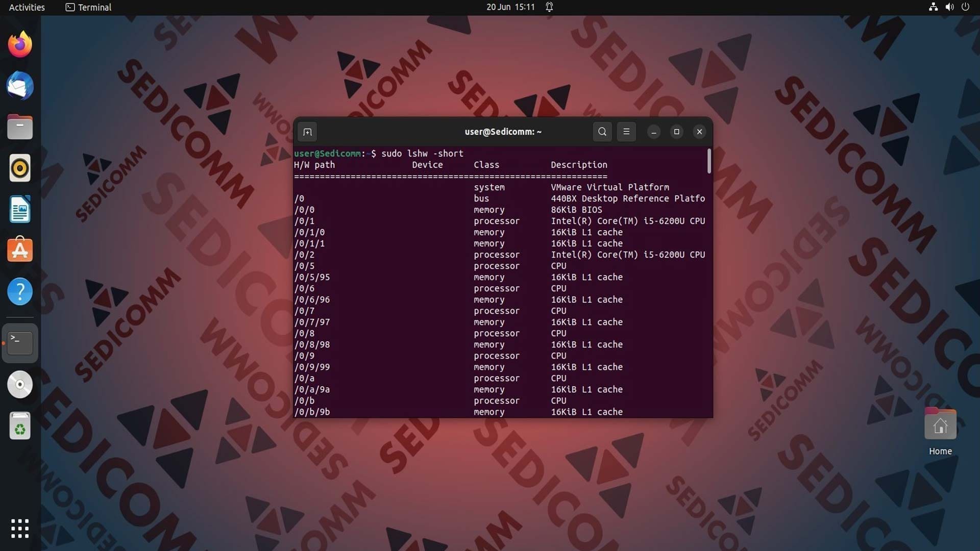Click the '/0/a/9a' hardware path
The image size is (980, 551).
(312, 389)
